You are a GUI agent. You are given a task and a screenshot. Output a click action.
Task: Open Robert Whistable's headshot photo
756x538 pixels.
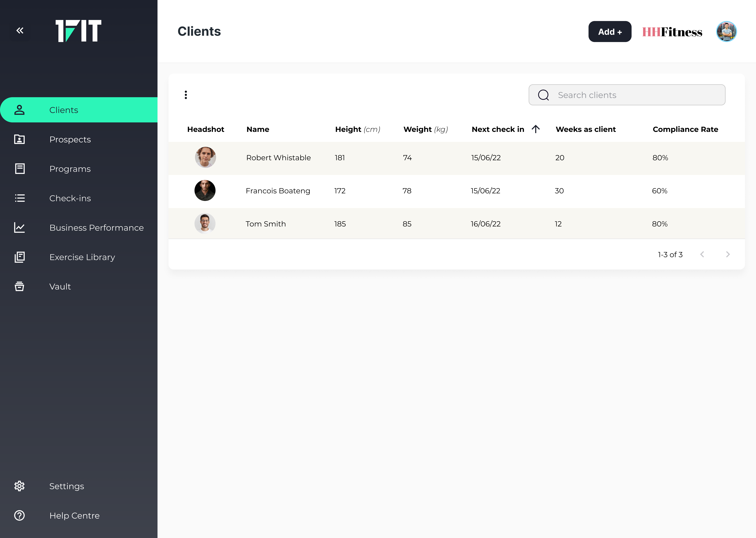pos(205,157)
